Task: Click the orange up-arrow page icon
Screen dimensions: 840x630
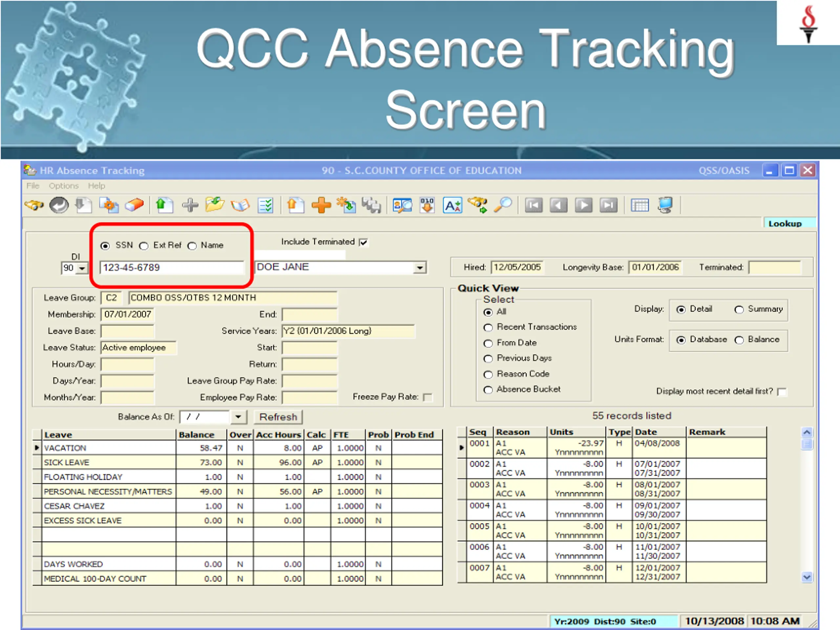Action: (x=295, y=205)
